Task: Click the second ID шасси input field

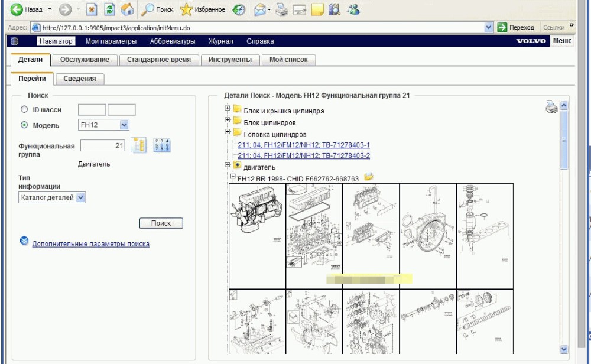Action: click(121, 110)
